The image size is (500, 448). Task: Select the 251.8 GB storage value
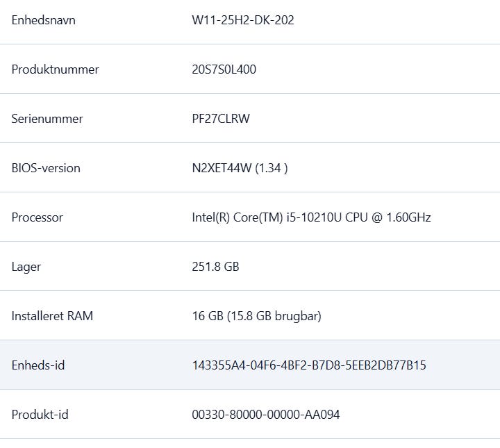click(215, 267)
